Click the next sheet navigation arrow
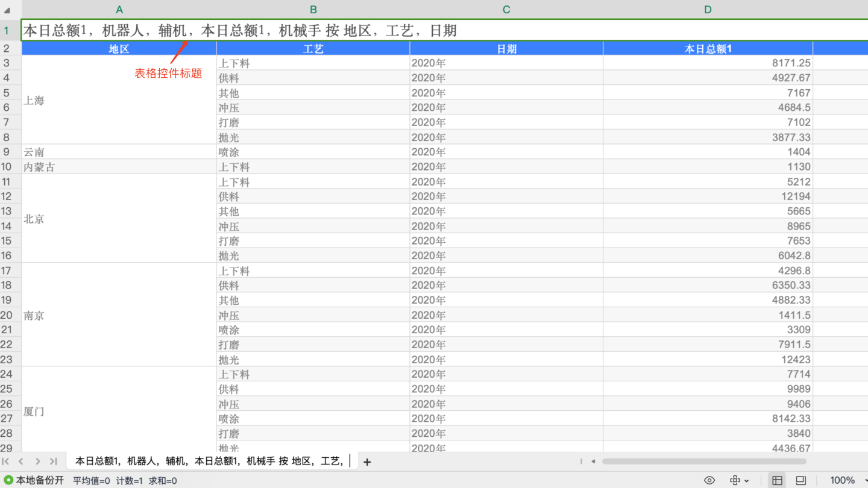The height and width of the screenshot is (488, 868). click(x=37, y=461)
